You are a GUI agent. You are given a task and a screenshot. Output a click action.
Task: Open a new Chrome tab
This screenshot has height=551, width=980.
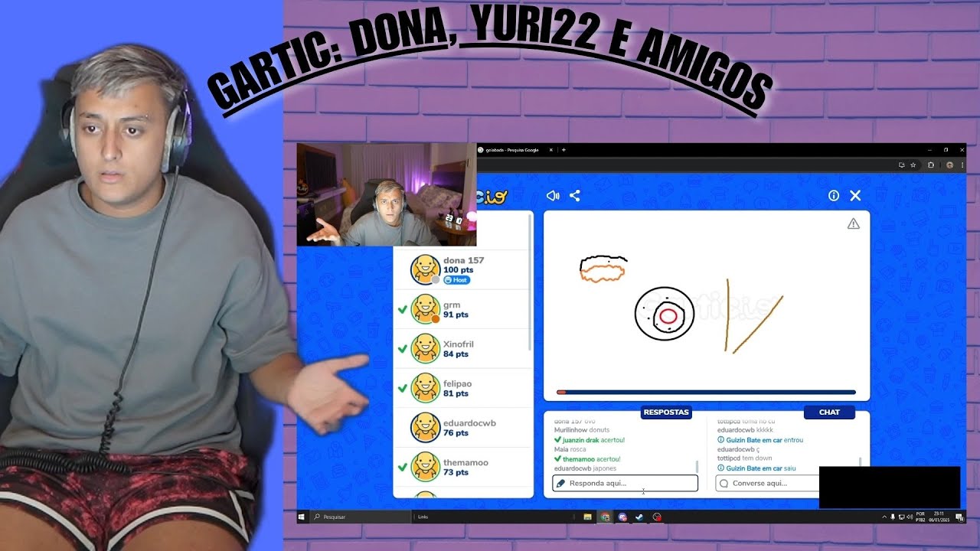click(563, 150)
